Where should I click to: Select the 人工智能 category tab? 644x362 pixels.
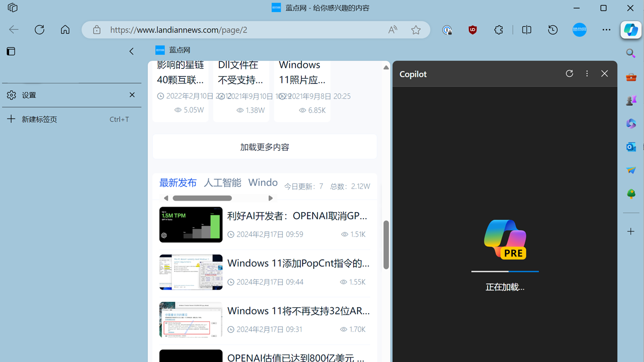[222, 183]
